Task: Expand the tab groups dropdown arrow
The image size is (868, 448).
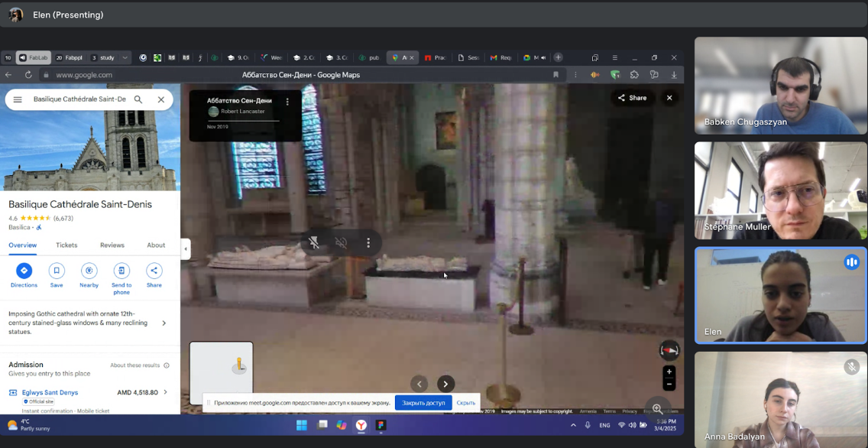Action: point(125,57)
